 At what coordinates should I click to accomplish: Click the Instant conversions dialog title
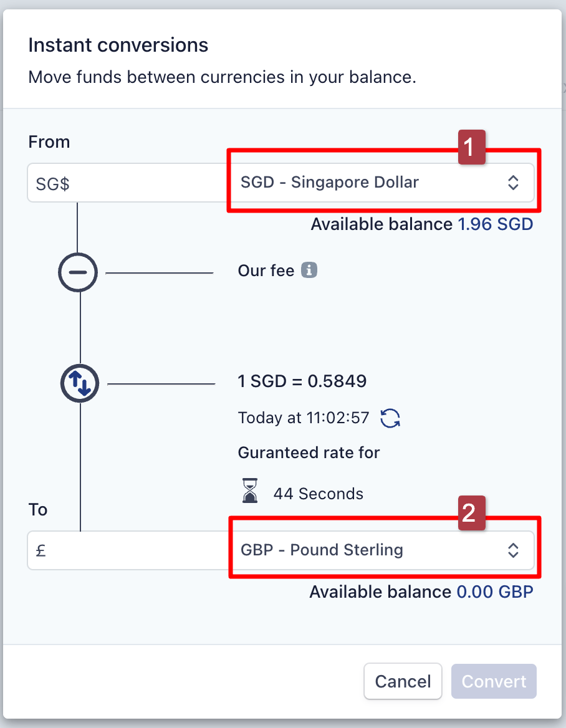click(x=118, y=44)
